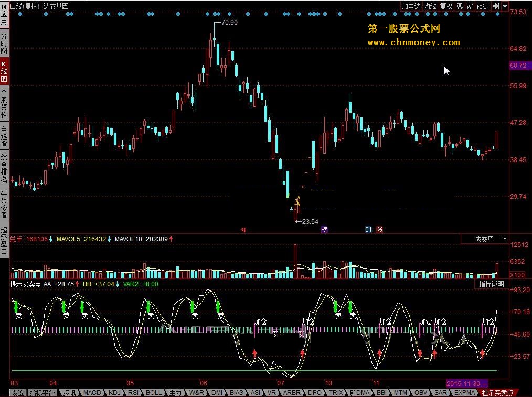This screenshot has height=397, width=532.
Task: Switch to the EXPMA indicator tab
Action: (x=464, y=393)
